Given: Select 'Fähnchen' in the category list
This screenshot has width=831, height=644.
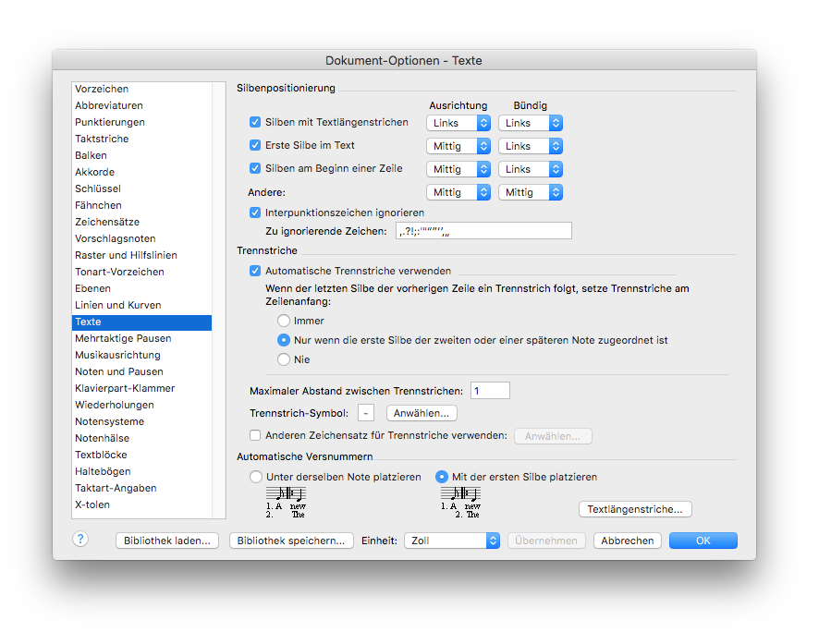Looking at the screenshot, I should tap(141, 205).
